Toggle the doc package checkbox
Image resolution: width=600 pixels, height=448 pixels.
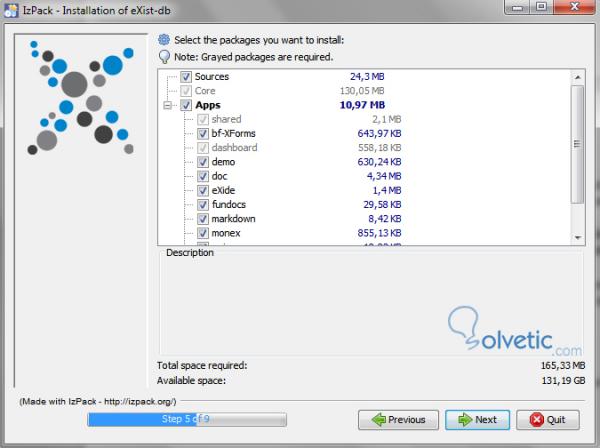click(203, 176)
